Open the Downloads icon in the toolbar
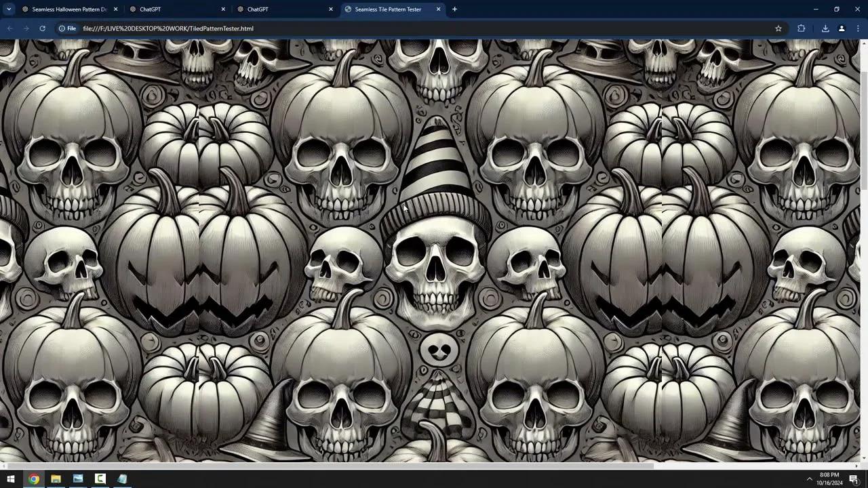 coord(825,28)
